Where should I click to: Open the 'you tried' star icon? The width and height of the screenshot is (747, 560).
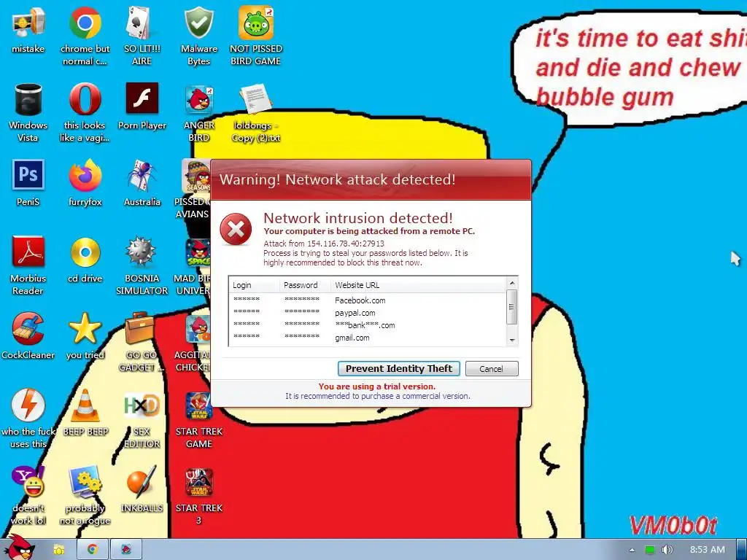[x=85, y=328]
